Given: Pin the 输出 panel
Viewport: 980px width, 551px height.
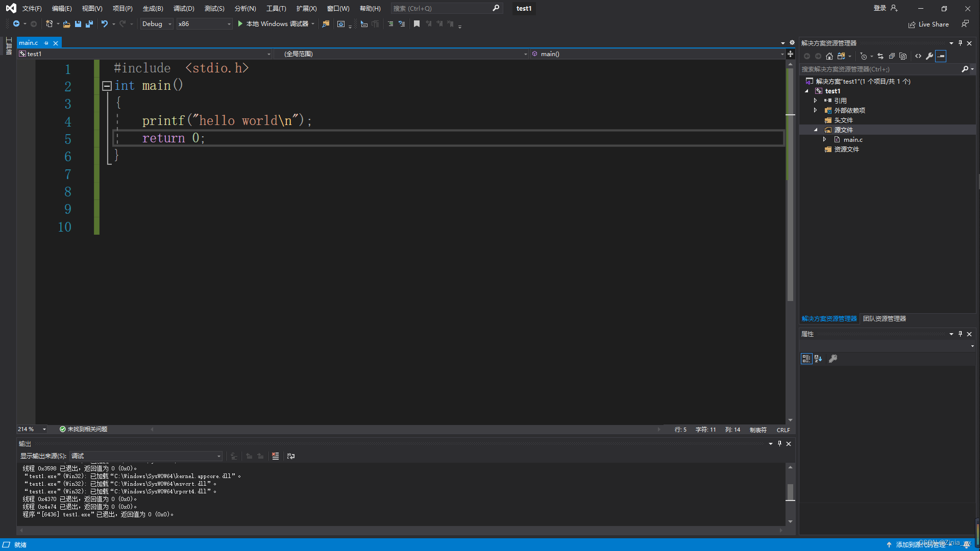Looking at the screenshot, I should coord(779,443).
